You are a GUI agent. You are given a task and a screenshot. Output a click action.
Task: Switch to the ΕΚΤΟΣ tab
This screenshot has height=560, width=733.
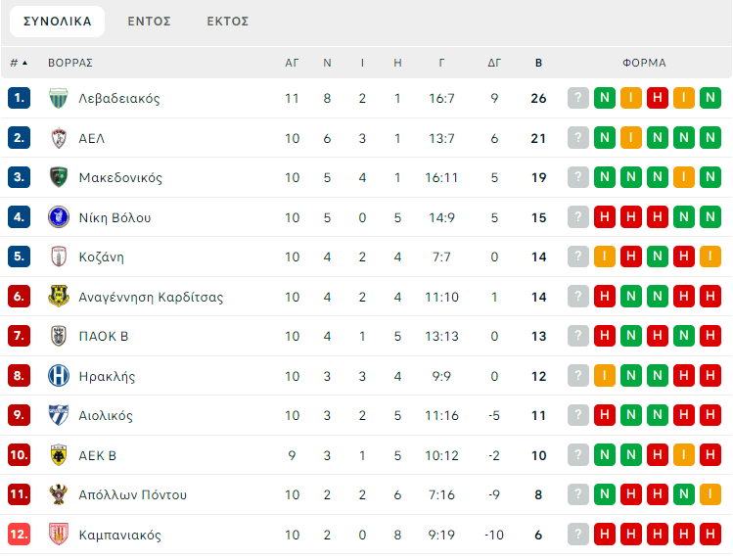point(228,22)
